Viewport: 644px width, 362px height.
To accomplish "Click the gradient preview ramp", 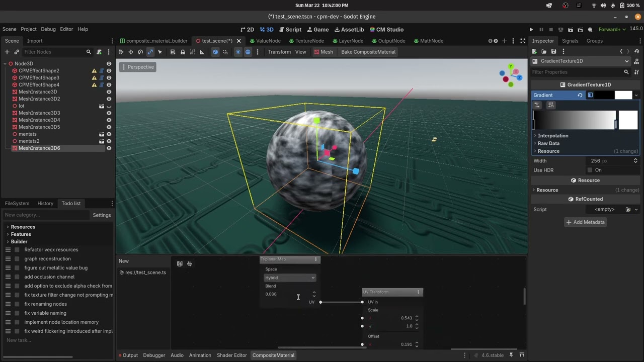I will pyautogui.click(x=575, y=120).
